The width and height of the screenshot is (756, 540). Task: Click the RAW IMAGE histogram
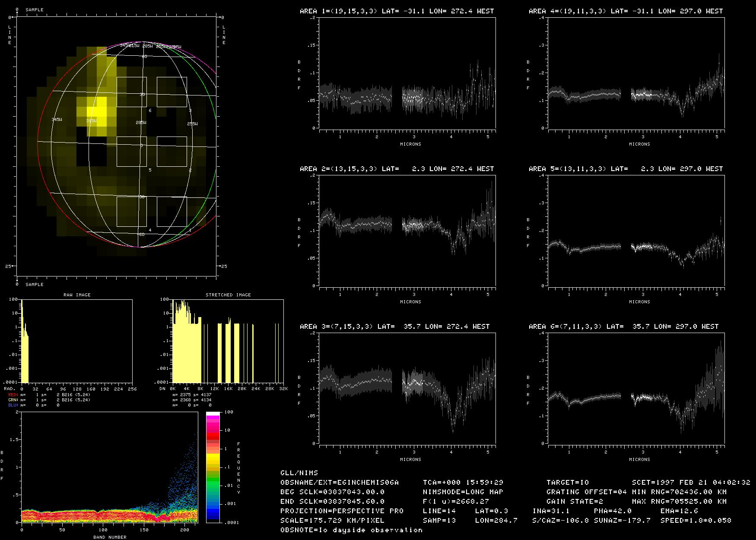point(77,341)
